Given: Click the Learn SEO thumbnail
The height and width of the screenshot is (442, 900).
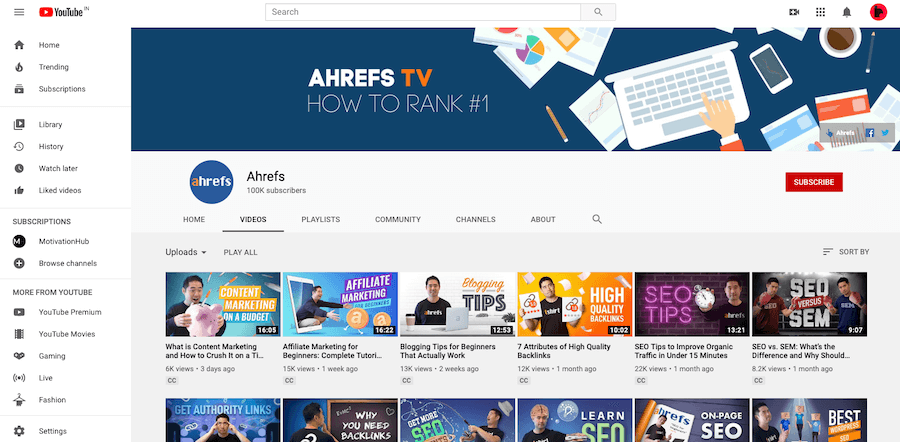Looking at the screenshot, I should [575, 420].
